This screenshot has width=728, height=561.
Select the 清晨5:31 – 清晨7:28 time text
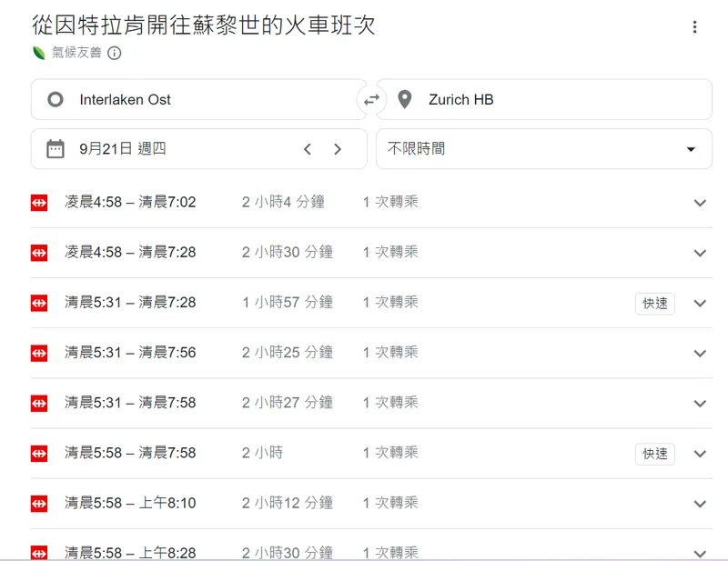click(x=130, y=302)
